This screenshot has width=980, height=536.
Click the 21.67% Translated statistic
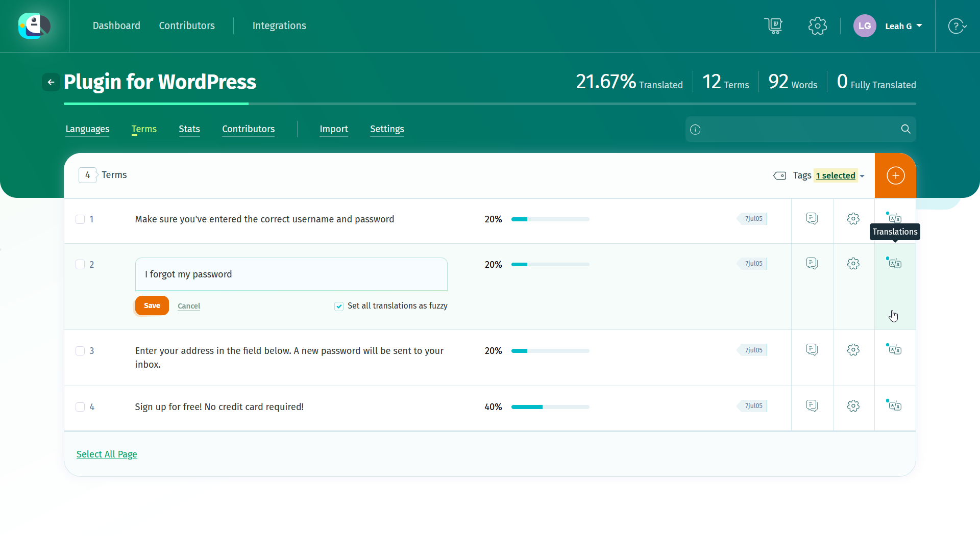coord(629,82)
